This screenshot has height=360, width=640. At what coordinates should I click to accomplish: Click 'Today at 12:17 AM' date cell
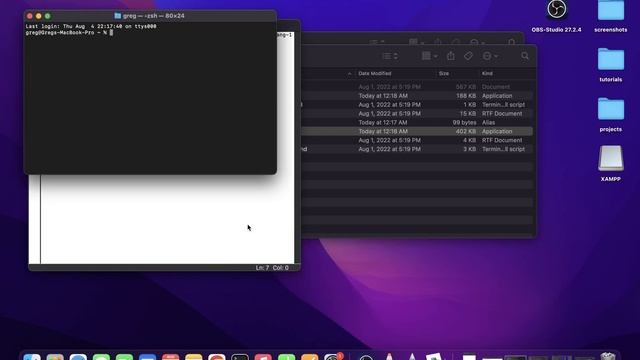pyautogui.click(x=383, y=122)
